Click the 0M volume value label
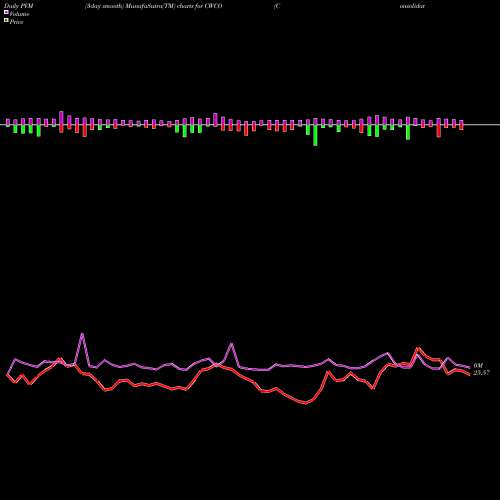 tap(478, 366)
